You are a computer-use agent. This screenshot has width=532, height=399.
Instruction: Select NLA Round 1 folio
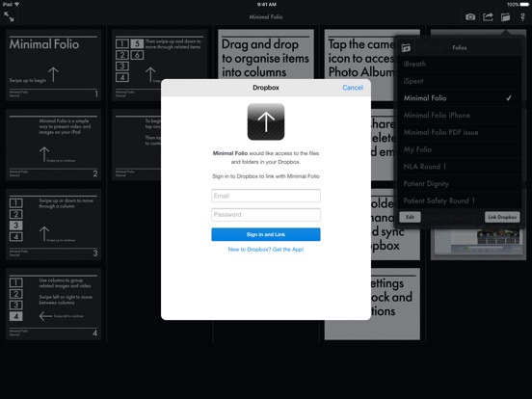click(x=460, y=167)
